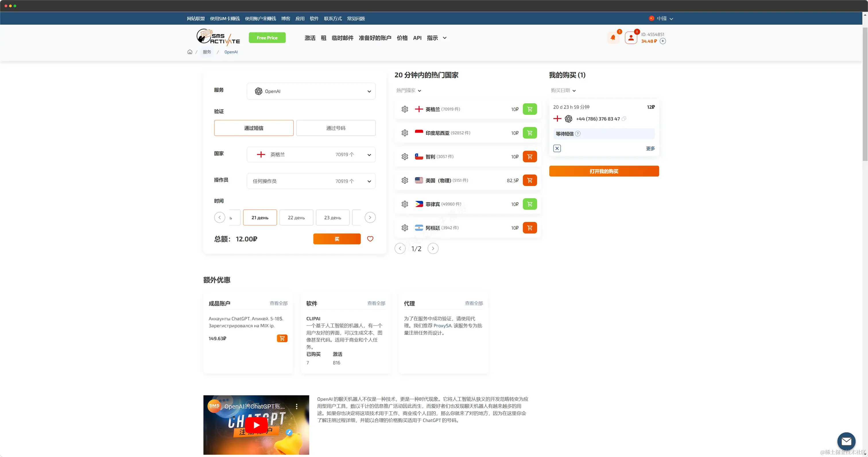Open the 网站联盟 top link
The image size is (868, 457).
click(x=196, y=19)
